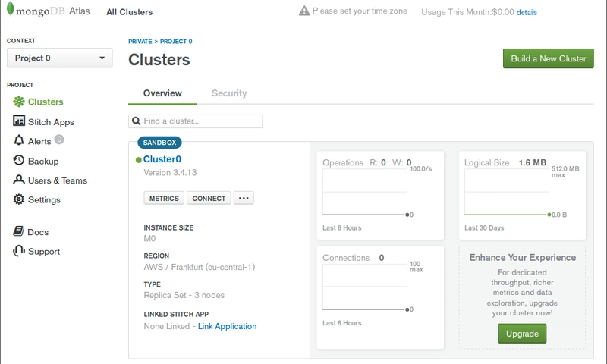Click the CONNECT button for Cluster0
607x364 pixels.
tap(209, 198)
